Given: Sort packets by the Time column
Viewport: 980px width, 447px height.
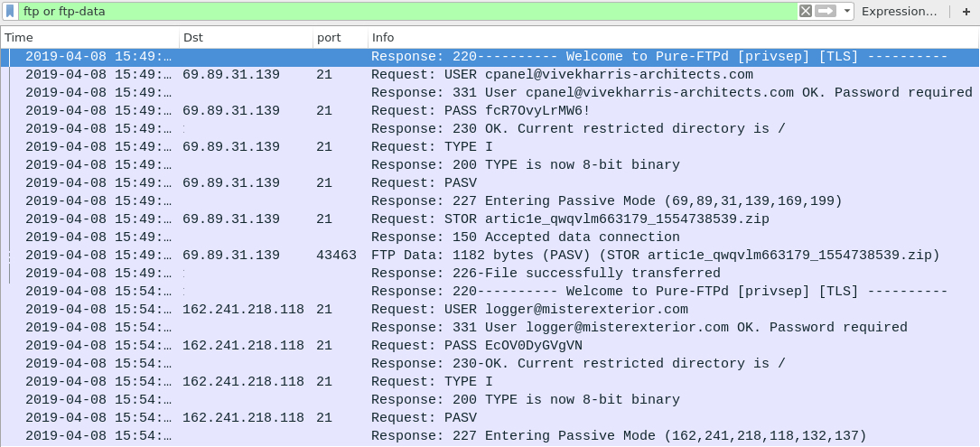Looking at the screenshot, I should [91, 38].
